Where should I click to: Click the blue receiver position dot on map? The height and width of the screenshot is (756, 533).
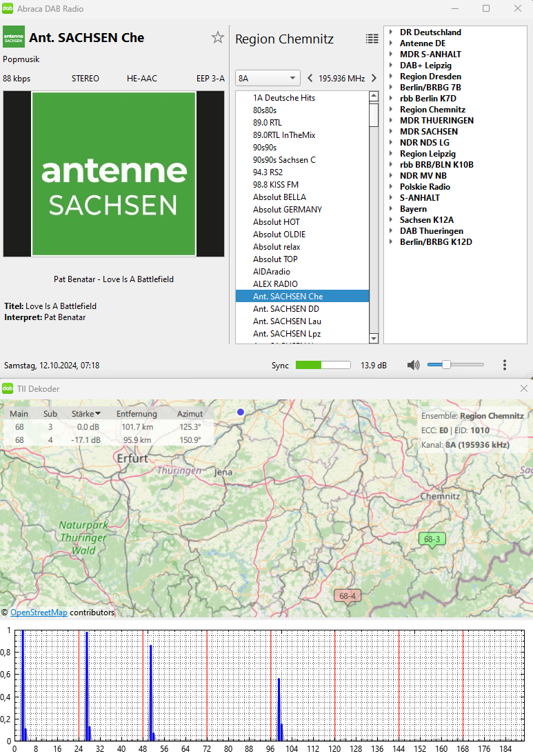(241, 412)
